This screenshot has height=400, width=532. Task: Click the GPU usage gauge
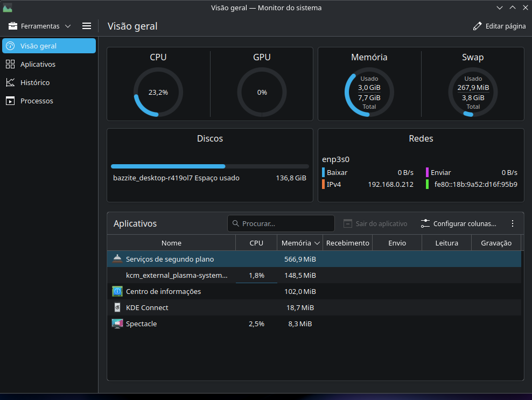(x=262, y=92)
